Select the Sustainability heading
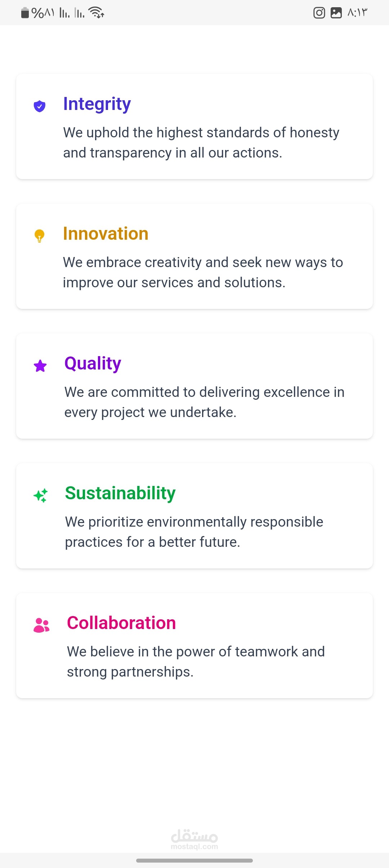Viewport: 389px width, 868px height. (120, 493)
